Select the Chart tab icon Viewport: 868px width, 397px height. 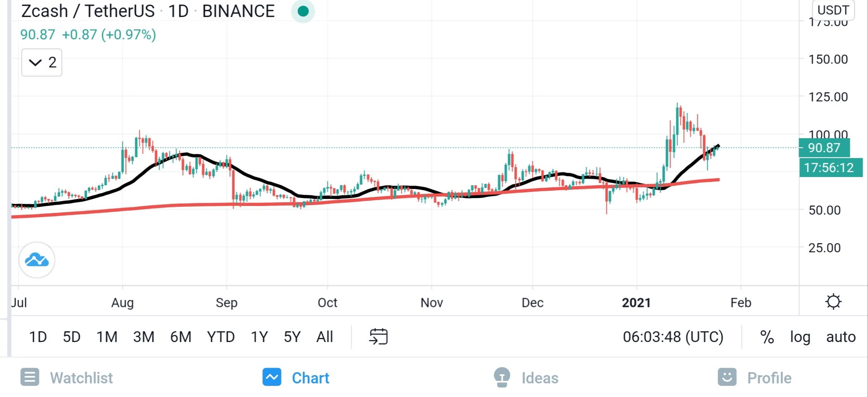coord(272,377)
